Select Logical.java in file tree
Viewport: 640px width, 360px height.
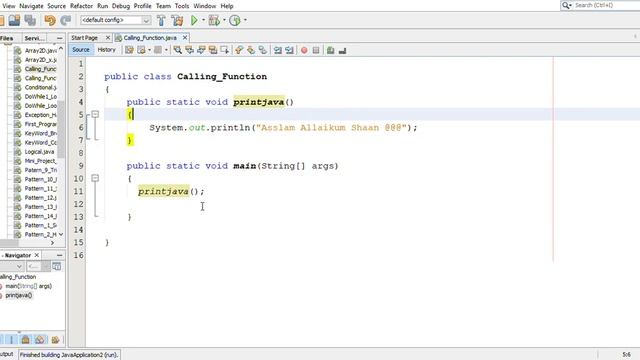[39, 152]
